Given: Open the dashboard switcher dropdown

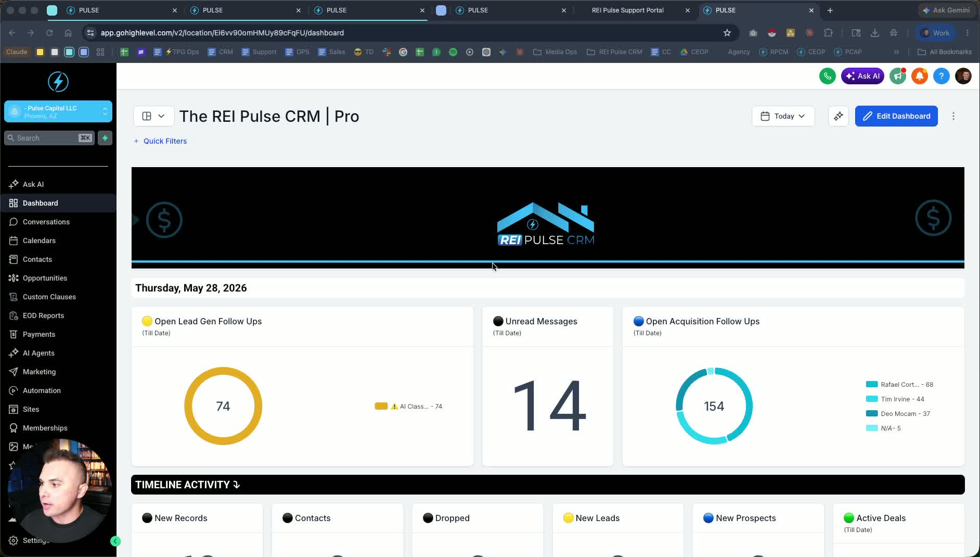Looking at the screenshot, I should tap(154, 116).
